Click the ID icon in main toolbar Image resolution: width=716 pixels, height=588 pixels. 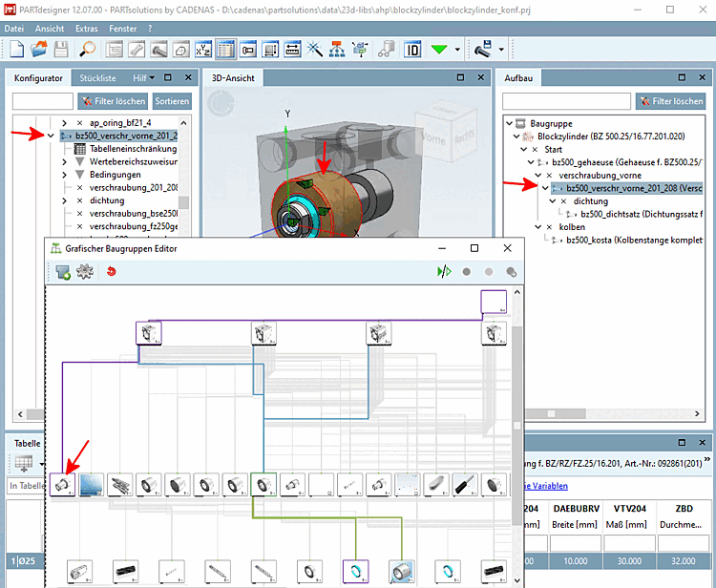[x=413, y=49]
